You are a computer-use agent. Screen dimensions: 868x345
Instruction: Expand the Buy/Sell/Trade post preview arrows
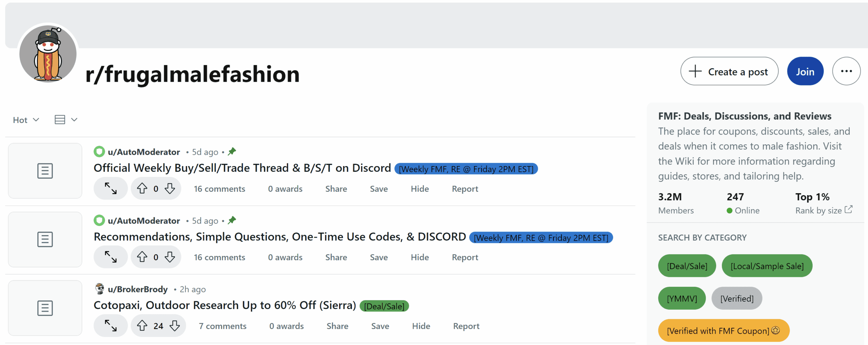[x=111, y=188]
